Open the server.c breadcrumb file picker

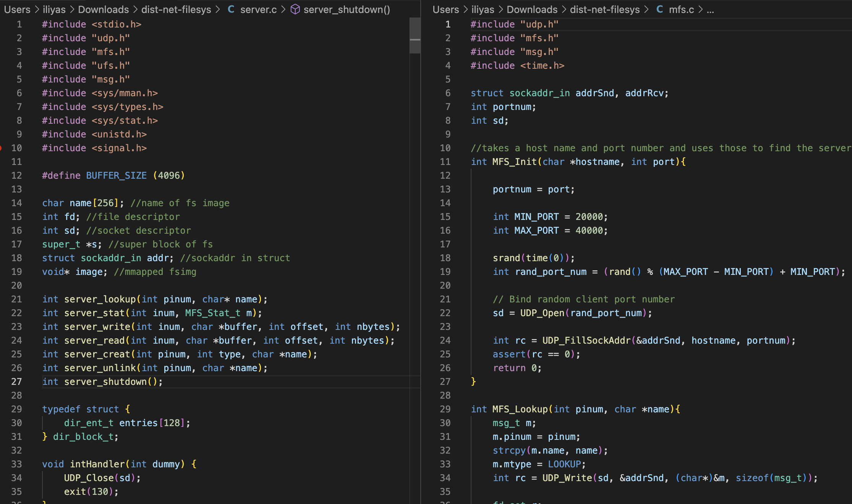258,10
